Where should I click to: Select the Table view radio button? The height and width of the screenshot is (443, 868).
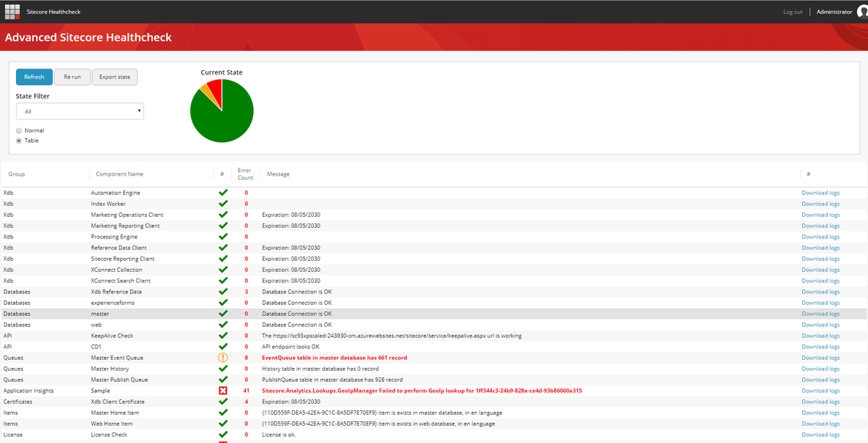point(19,141)
